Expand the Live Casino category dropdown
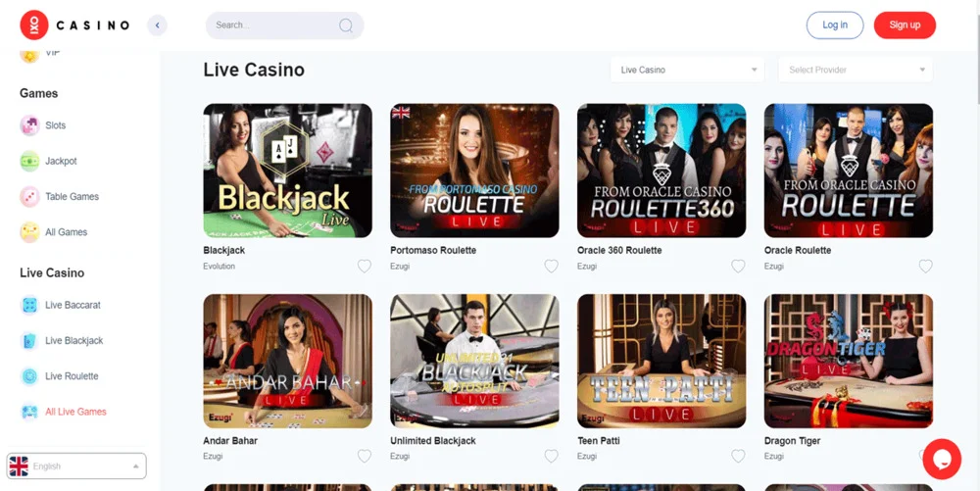The height and width of the screenshot is (491, 980). click(x=687, y=70)
